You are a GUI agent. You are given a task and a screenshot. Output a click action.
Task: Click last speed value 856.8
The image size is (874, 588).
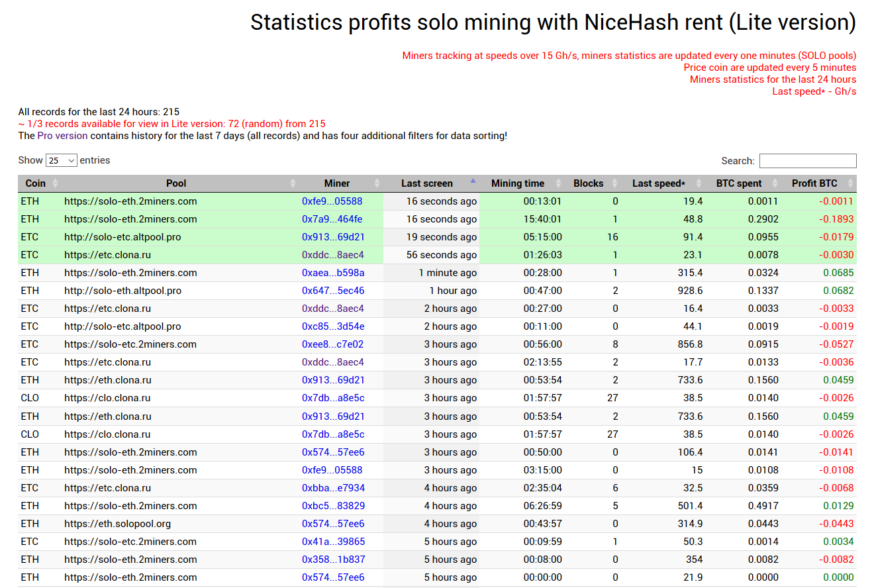(x=690, y=344)
